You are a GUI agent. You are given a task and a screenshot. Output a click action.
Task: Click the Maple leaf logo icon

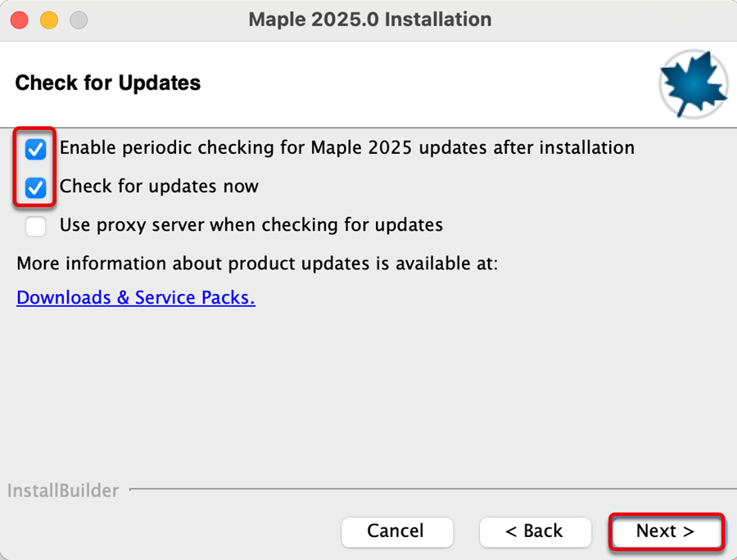tap(694, 84)
